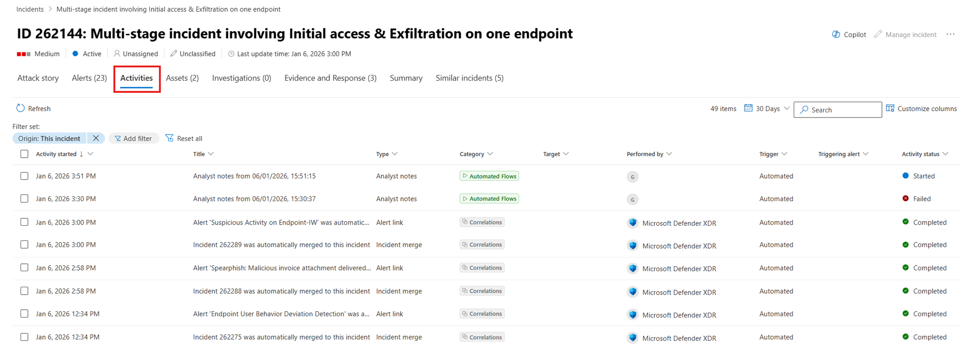This screenshot has width=980, height=347.
Task: Check the Jan 6, 2026 3:51 PM row
Action: pos(24,176)
